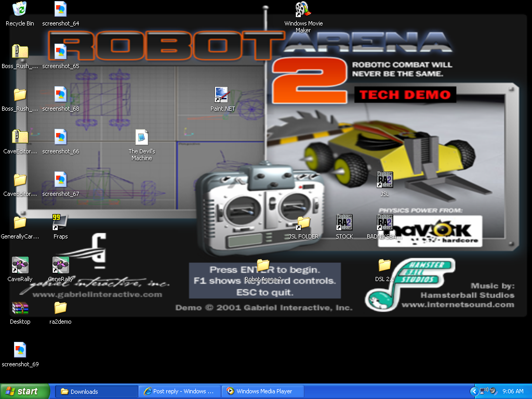
Task: Select the GenerallyCar folder icon
Action: [x=20, y=222]
